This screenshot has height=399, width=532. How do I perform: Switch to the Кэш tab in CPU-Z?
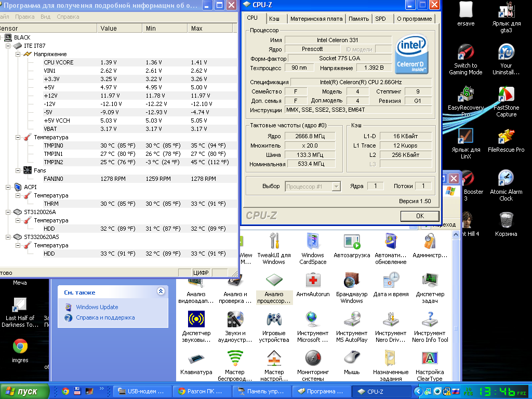274,19
